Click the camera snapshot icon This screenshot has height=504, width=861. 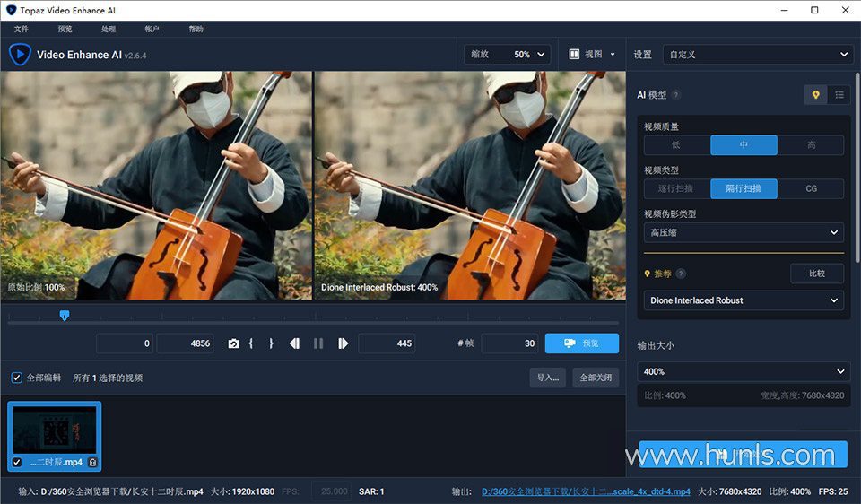pos(234,343)
